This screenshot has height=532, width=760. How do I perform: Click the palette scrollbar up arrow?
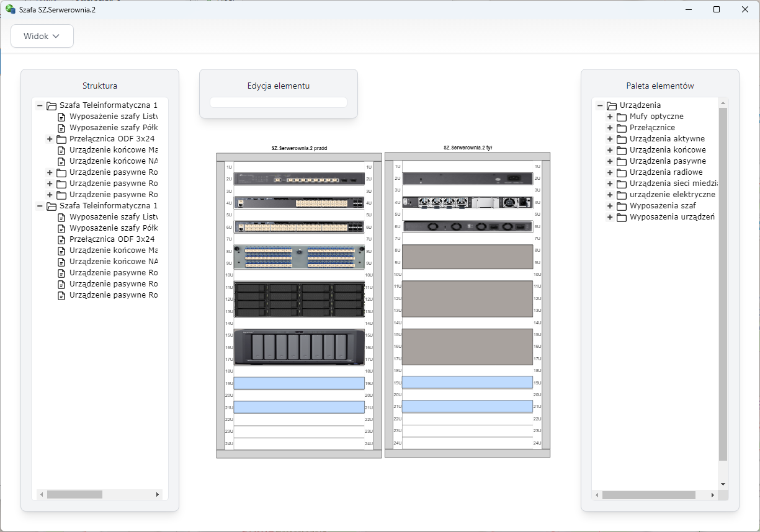(x=723, y=102)
